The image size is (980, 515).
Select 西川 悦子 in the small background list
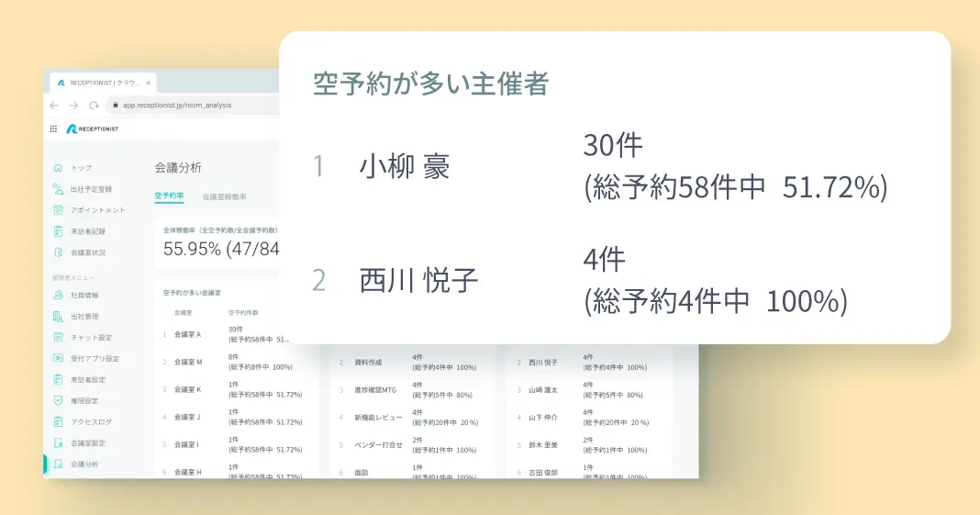pyautogui.click(x=542, y=363)
